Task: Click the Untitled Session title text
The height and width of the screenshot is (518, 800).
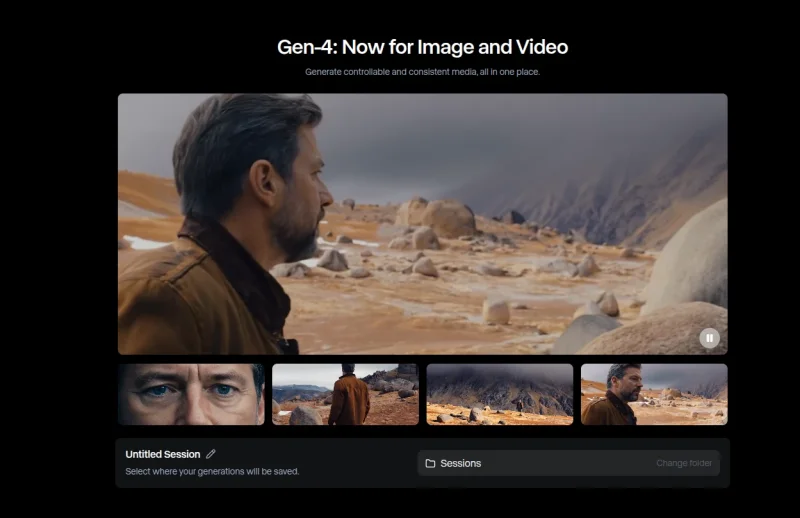Action: (163, 454)
